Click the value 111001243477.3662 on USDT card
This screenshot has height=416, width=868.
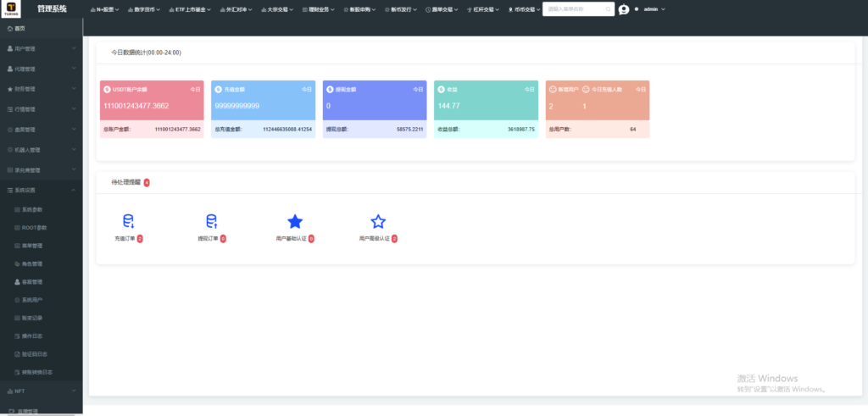pyautogui.click(x=136, y=106)
